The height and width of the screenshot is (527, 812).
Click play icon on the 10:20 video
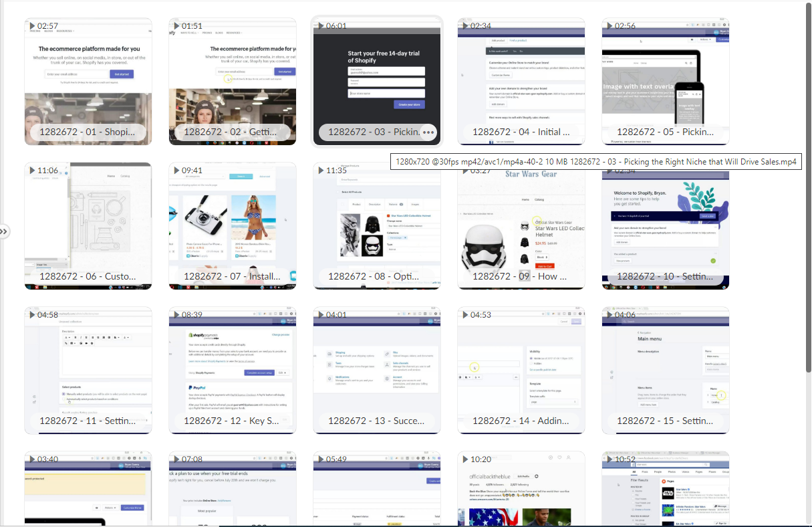(x=465, y=459)
